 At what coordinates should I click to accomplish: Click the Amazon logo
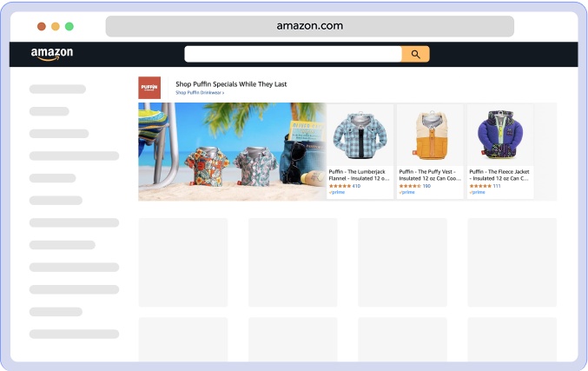point(52,54)
